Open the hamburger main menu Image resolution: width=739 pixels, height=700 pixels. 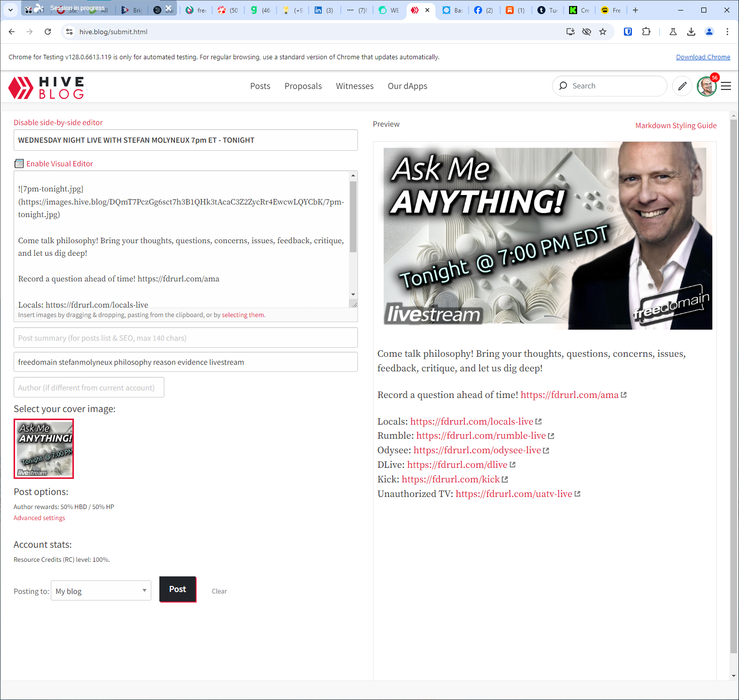(726, 86)
